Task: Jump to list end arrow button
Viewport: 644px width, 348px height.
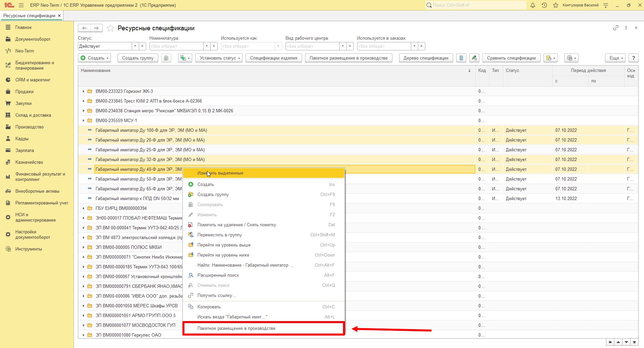Action: click(x=634, y=342)
